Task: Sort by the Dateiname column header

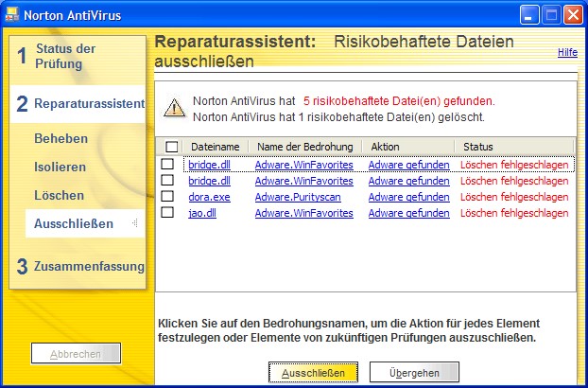Action: pyautogui.click(x=216, y=147)
